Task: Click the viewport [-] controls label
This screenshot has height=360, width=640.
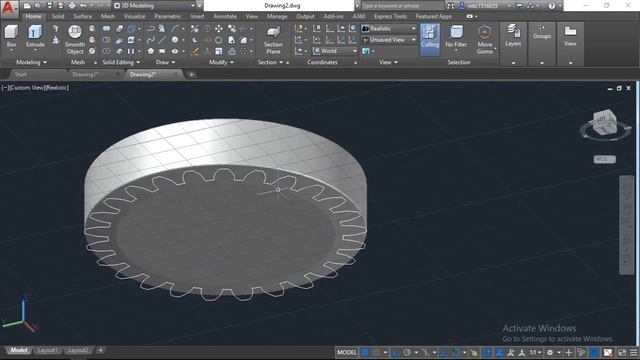Action: pyautogui.click(x=5, y=88)
